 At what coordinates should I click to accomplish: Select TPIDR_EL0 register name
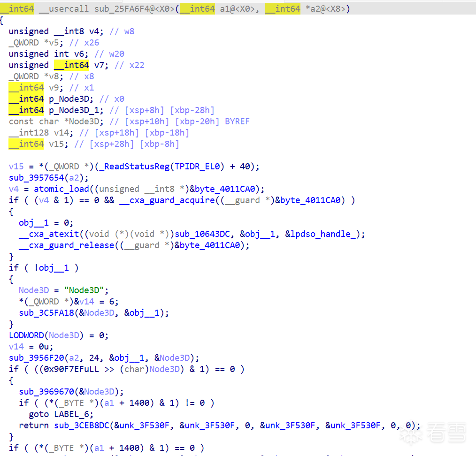(x=197, y=167)
